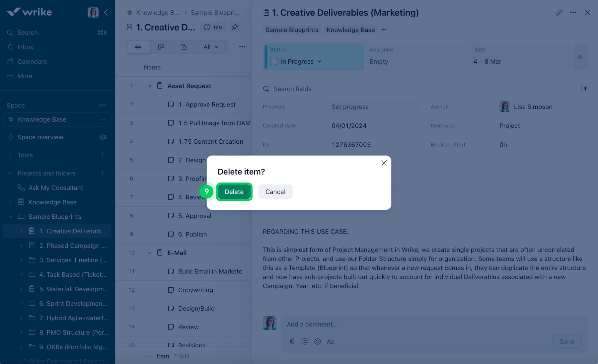
Task: Dismiss the dialog with Cancel
Action: tap(275, 192)
